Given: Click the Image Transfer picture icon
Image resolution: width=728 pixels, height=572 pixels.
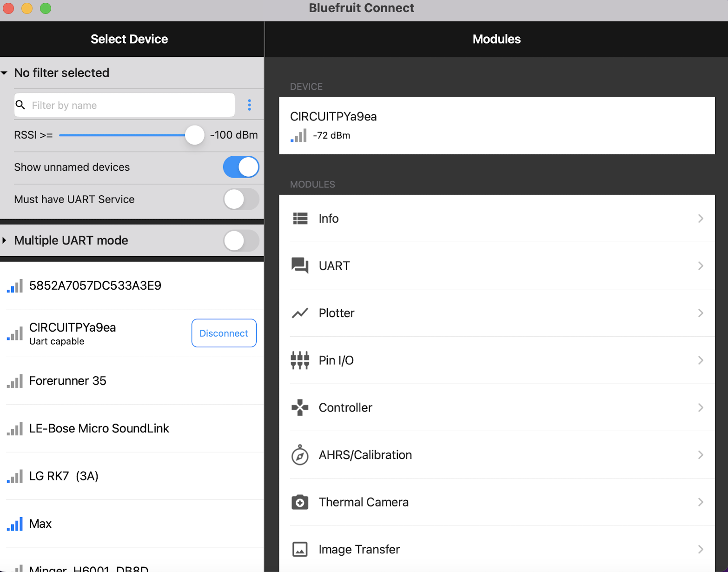Looking at the screenshot, I should (300, 549).
